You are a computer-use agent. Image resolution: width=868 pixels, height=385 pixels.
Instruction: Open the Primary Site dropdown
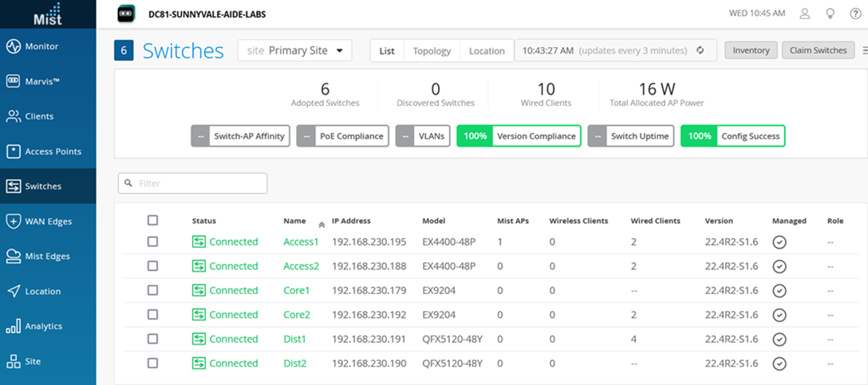pos(294,50)
